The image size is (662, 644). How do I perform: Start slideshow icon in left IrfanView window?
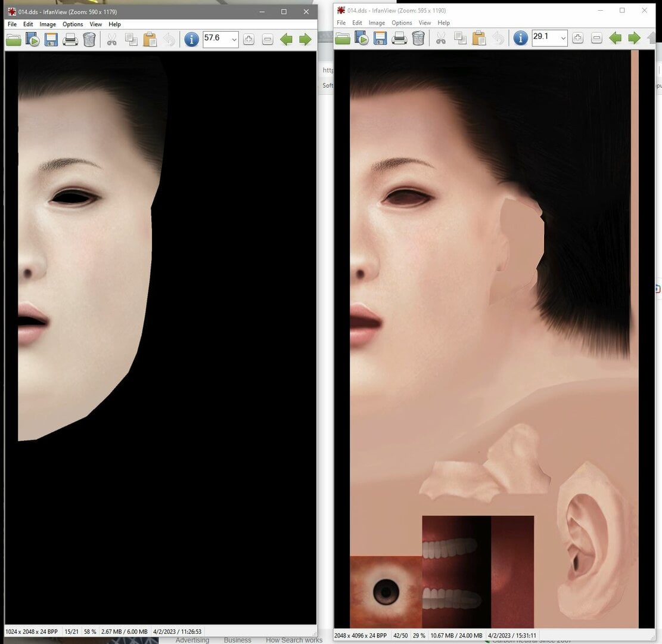click(x=33, y=40)
